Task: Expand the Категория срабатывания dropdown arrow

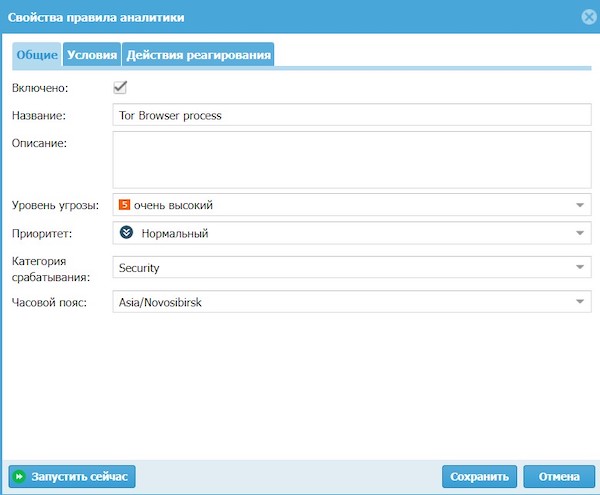Action: tap(580, 268)
